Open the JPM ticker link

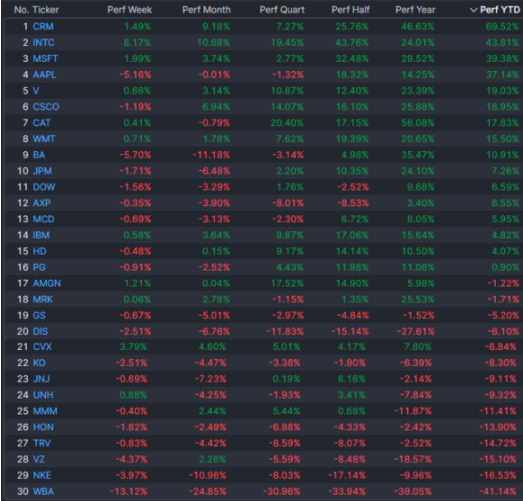42,171
